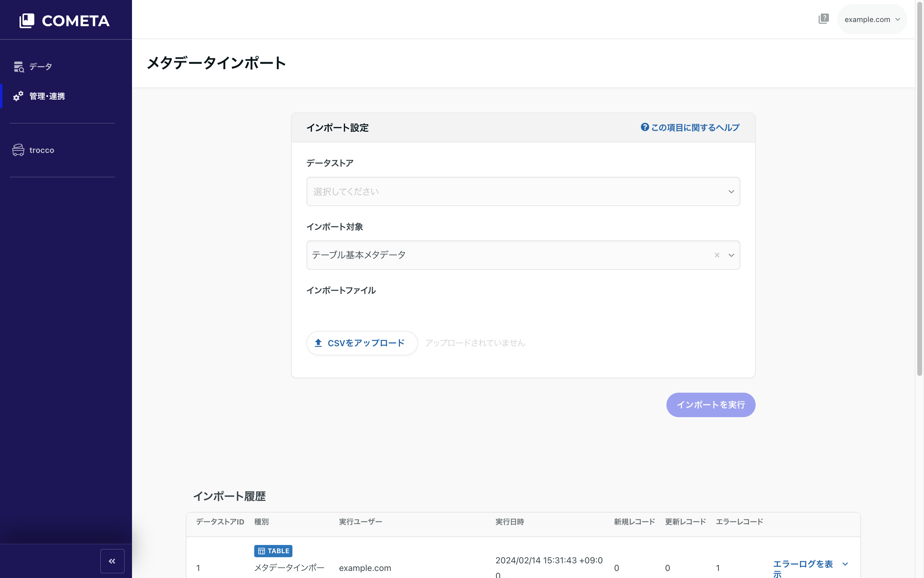Click the COMETA brand text
Screen dimensions: 924x578
75,21
